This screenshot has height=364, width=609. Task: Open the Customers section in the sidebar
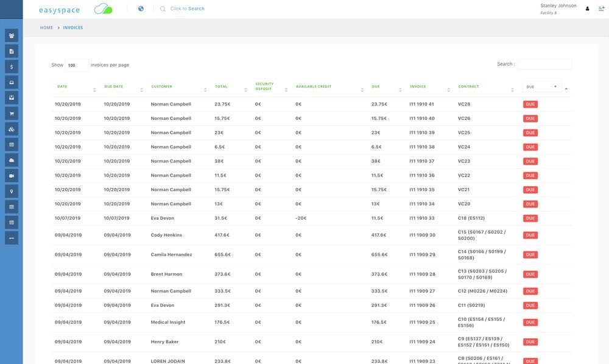[10, 35]
